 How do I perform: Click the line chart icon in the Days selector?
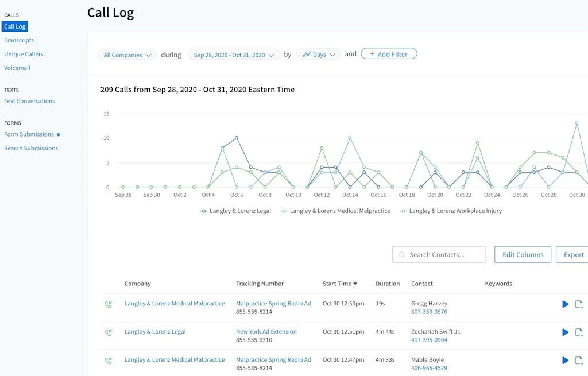click(x=307, y=55)
